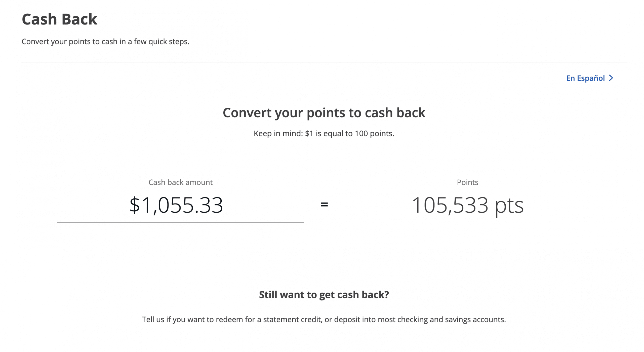Image resolution: width=644 pixels, height=352 pixels.
Task: Click the Cash Back page title
Action: pyautogui.click(x=59, y=19)
